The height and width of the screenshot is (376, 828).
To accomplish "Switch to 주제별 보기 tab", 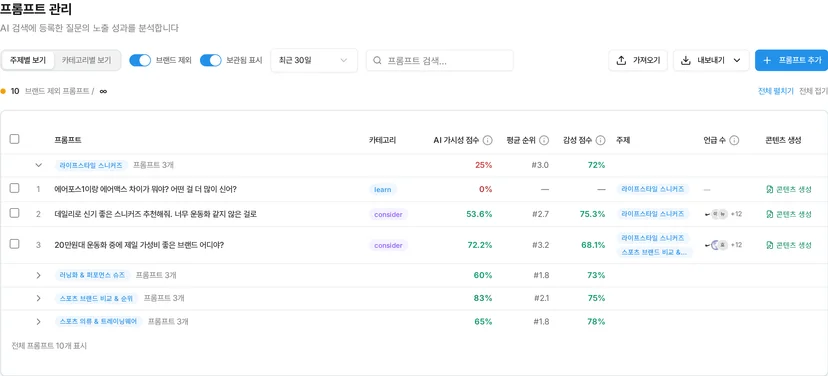I will [x=28, y=60].
